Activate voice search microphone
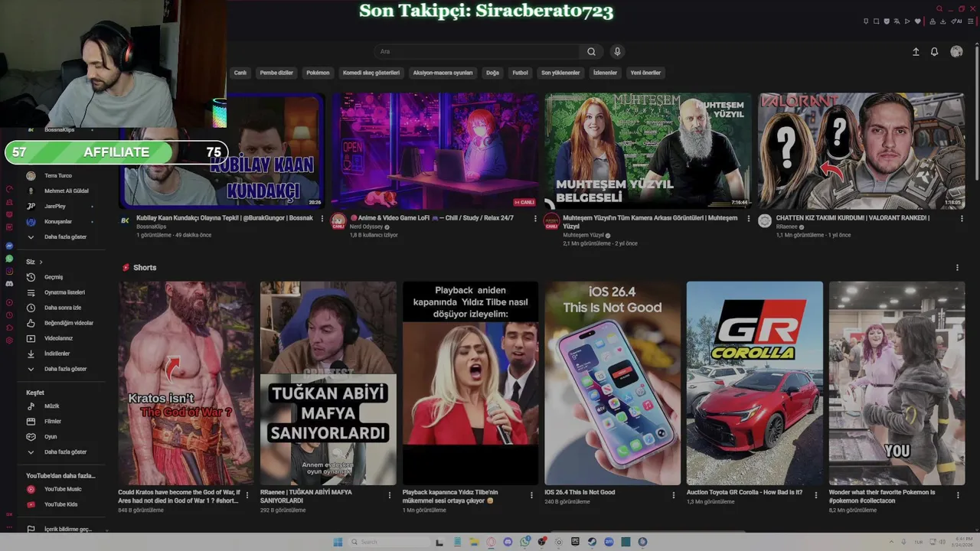Image resolution: width=980 pixels, height=551 pixels. click(617, 51)
